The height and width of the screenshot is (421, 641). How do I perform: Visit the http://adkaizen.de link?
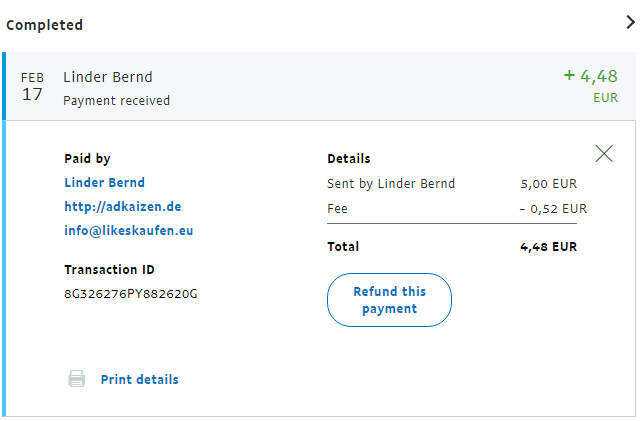point(122,207)
